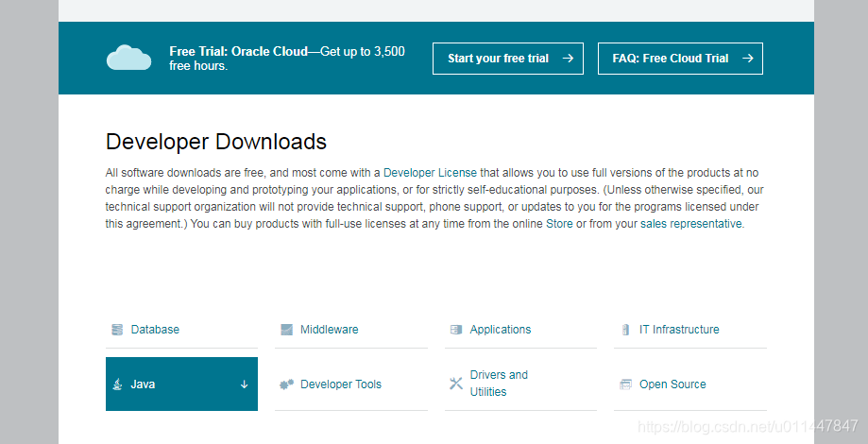Select the Java category tab

click(181, 384)
